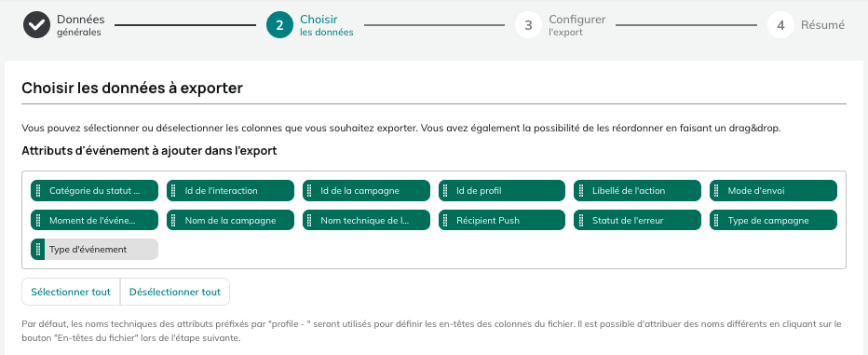Click the completed checkmark step icon
Screen dimensions: 868x355
click(x=36, y=25)
